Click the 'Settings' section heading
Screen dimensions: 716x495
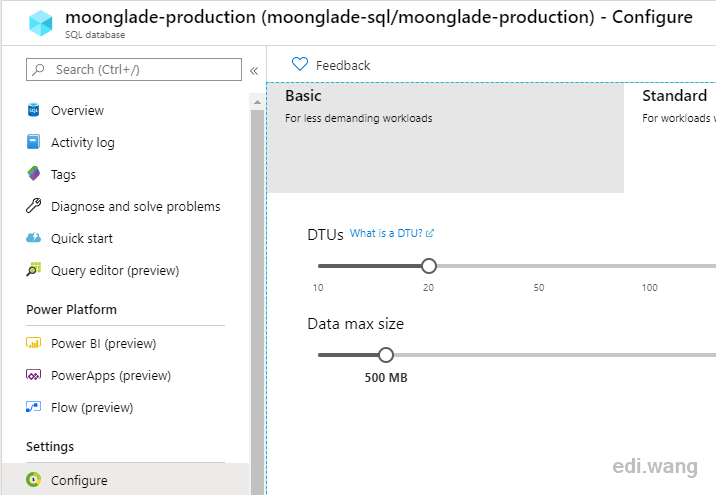tap(50, 447)
